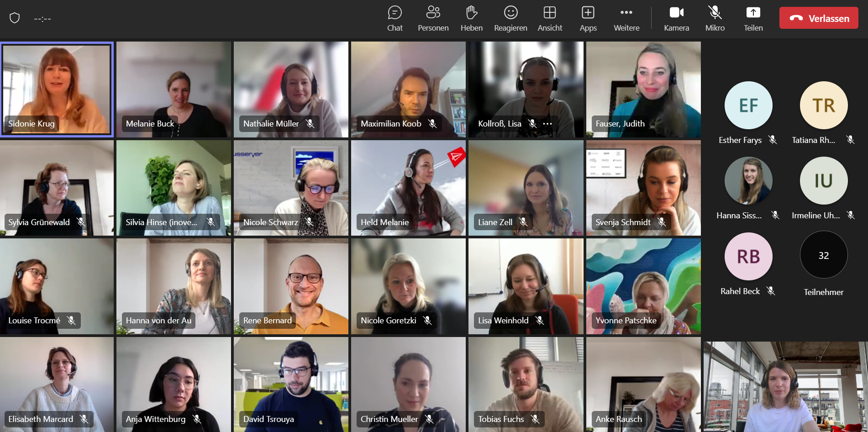868x432 pixels.
Task: Select Rene Bernard's video tile
Action: pos(291,285)
